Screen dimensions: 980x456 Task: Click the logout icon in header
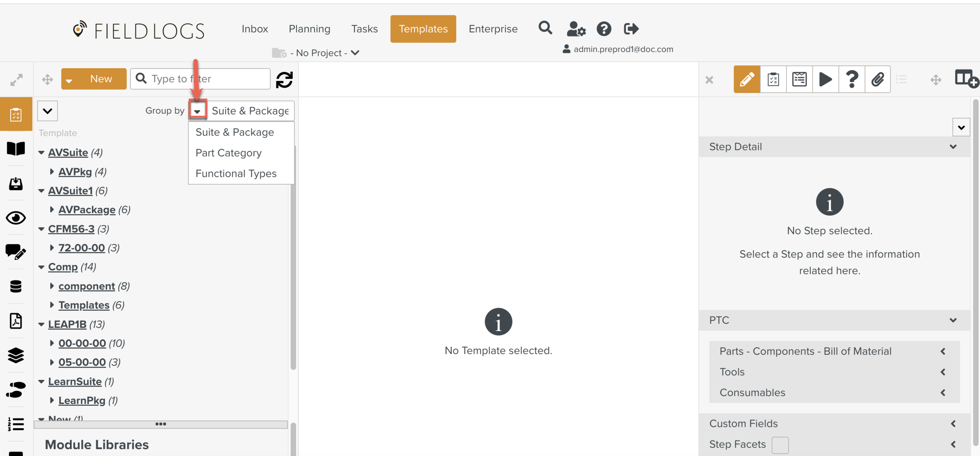(631, 29)
